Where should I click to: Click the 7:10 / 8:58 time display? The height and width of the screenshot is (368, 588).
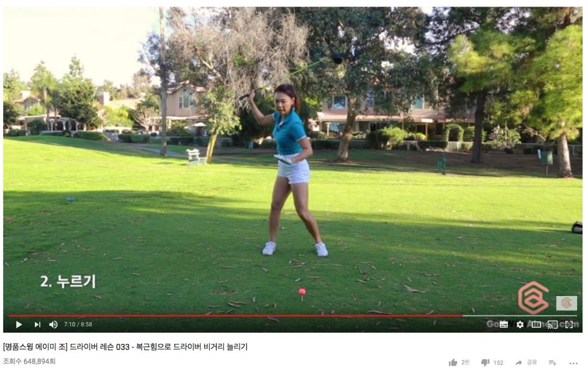click(x=78, y=325)
